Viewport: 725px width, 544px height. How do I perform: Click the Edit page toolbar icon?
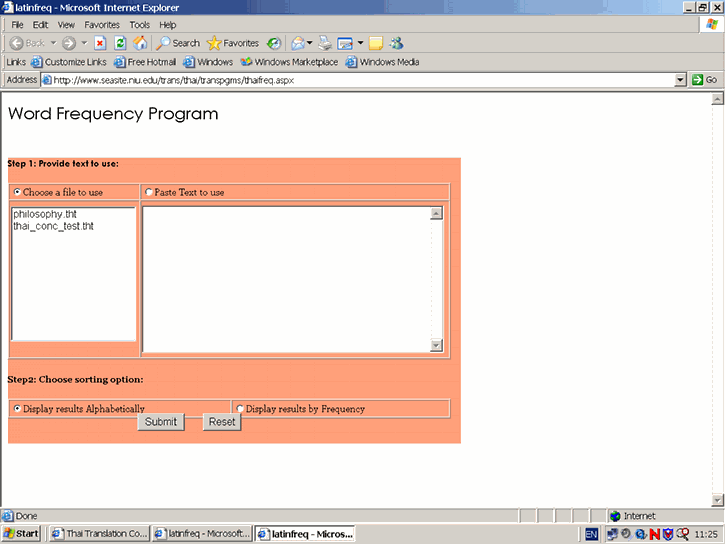point(345,43)
